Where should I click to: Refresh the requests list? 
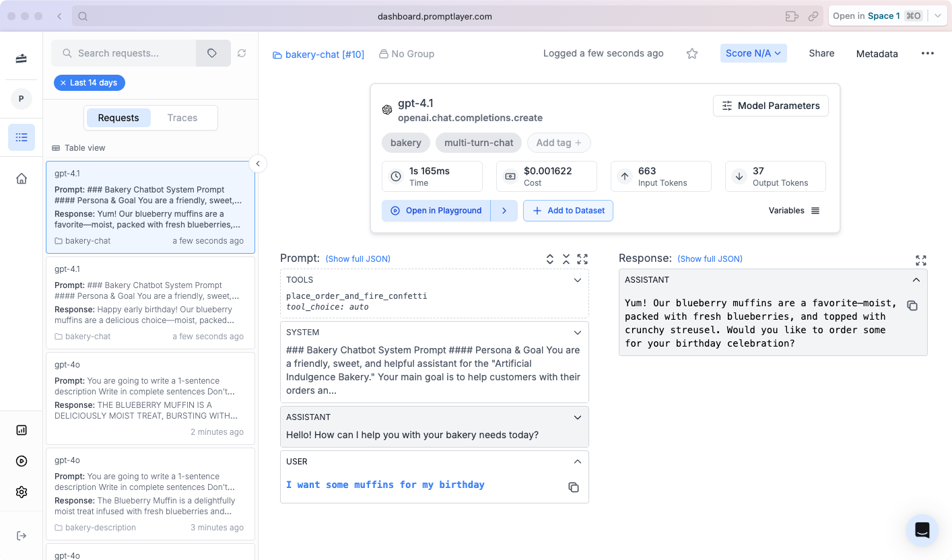tap(242, 53)
